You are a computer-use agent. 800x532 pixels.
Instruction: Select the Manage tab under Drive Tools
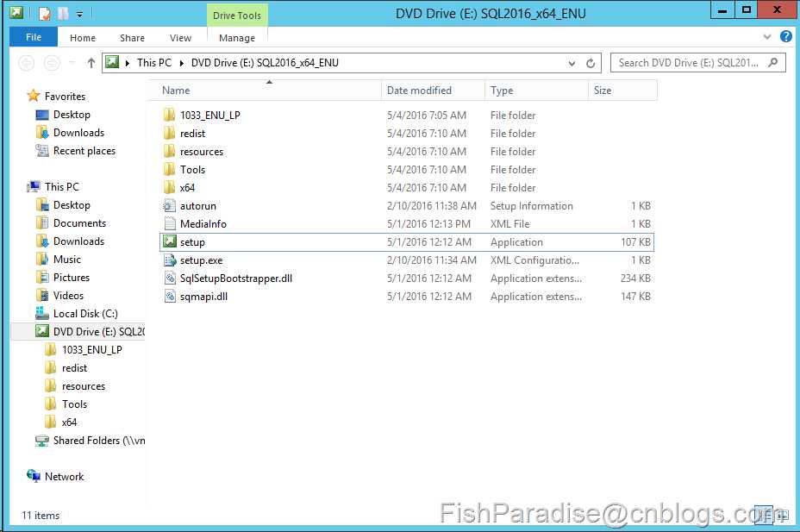237,38
